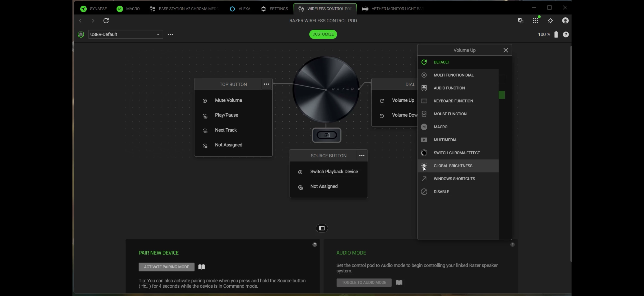Open the USER-Default profile dropdown
Image resolution: width=644 pixels, height=296 pixels.
(x=126, y=34)
